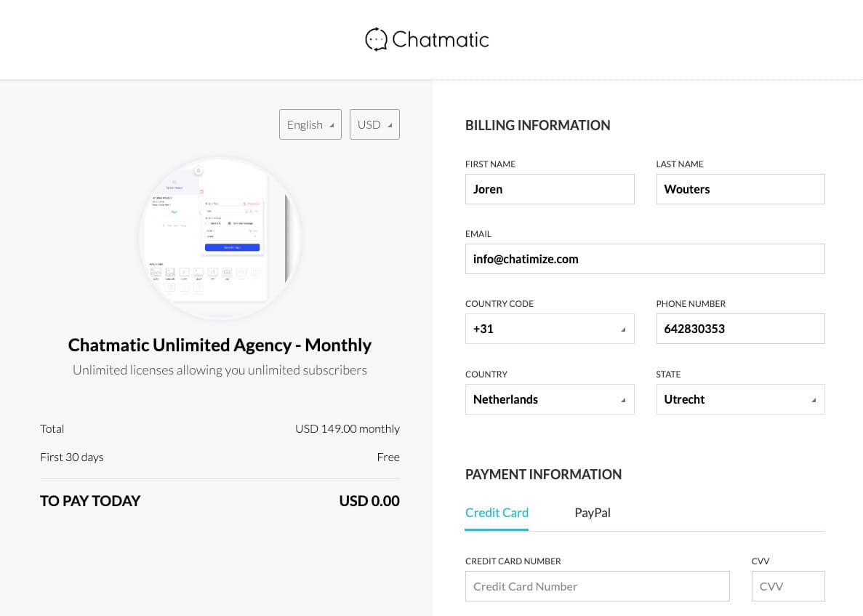The height and width of the screenshot is (616, 863).
Task: Click the First 30 days label
Action: (71, 457)
